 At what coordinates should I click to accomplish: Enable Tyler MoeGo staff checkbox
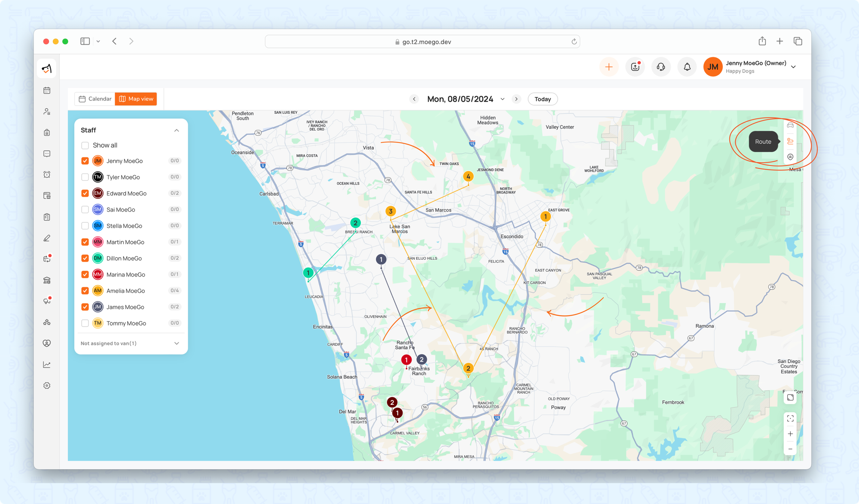tap(85, 177)
